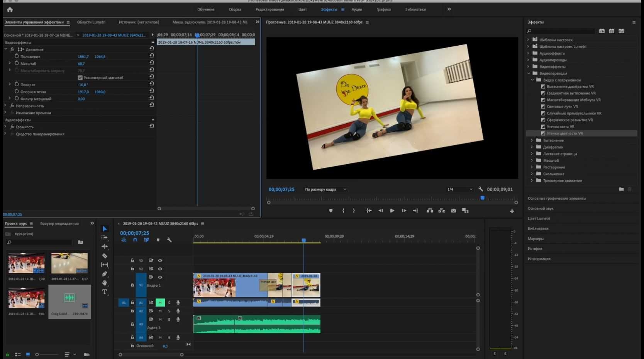Toggle stopwatch animation for Положение
The width and height of the screenshot is (644, 359).
17,56
